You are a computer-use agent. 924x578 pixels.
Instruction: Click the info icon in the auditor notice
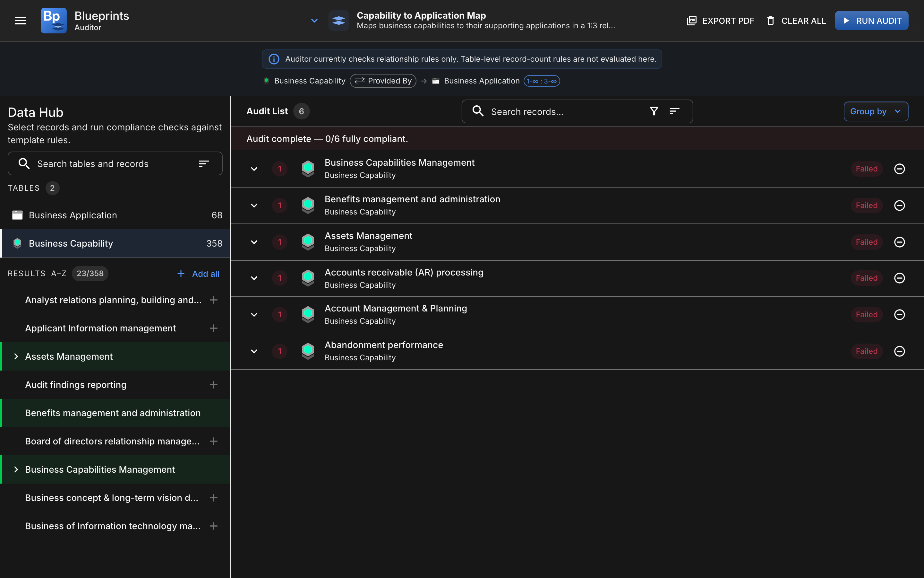point(274,59)
